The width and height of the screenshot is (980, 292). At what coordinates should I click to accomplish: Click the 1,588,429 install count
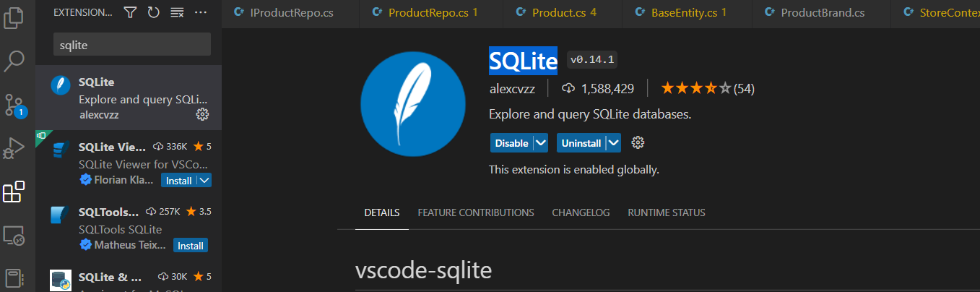click(x=599, y=89)
